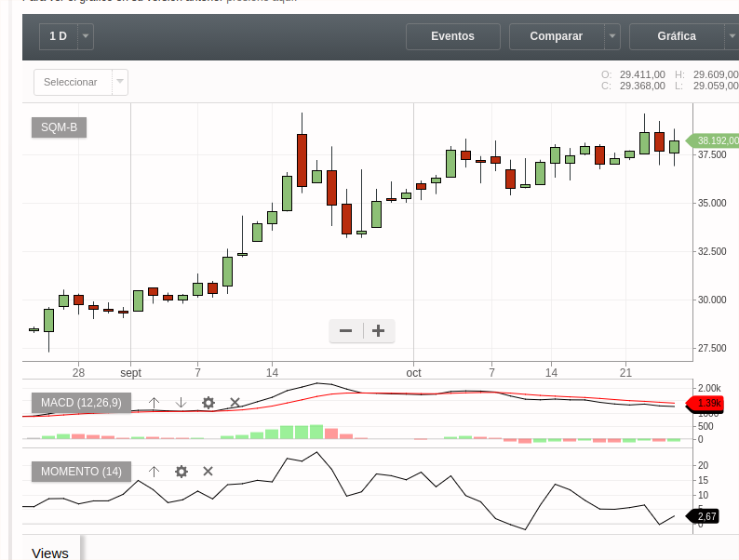Image resolution: width=739 pixels, height=560 pixels.
Task: Click the 37.500 price axis label
Action: click(x=712, y=155)
